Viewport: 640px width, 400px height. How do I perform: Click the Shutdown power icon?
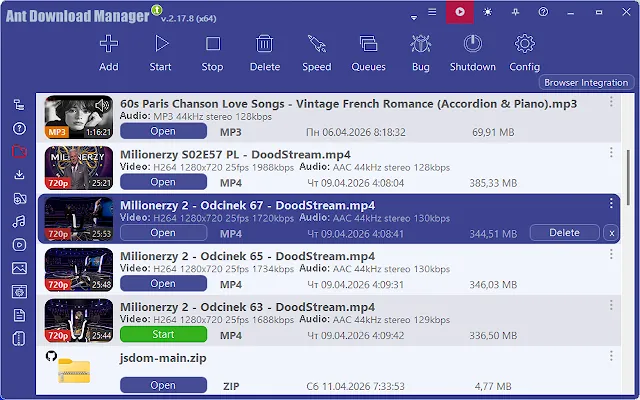click(473, 44)
